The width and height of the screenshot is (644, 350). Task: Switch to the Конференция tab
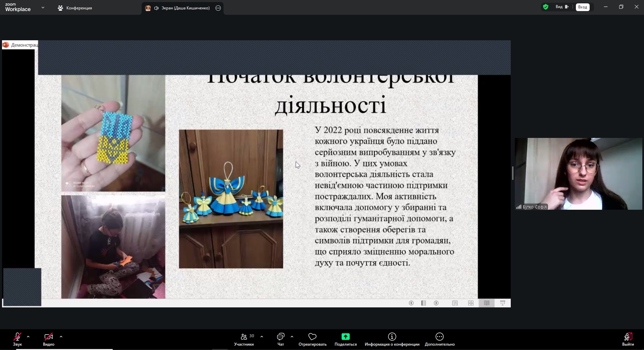point(75,8)
